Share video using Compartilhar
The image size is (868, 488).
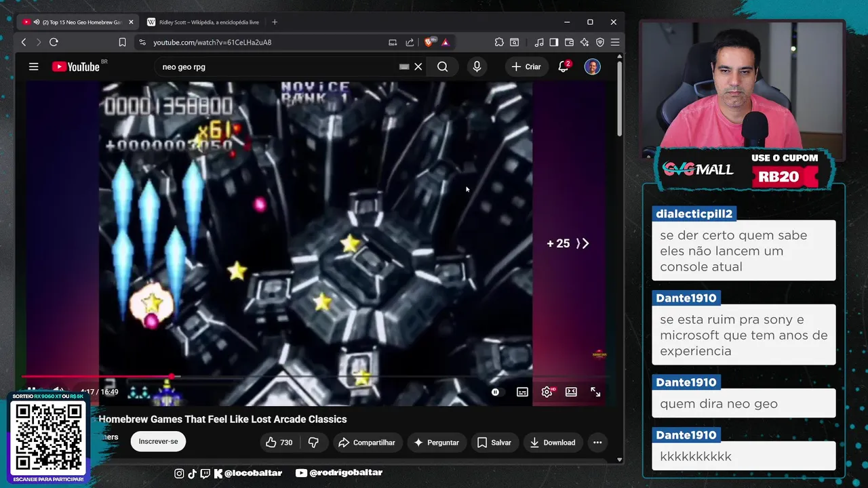(x=367, y=443)
